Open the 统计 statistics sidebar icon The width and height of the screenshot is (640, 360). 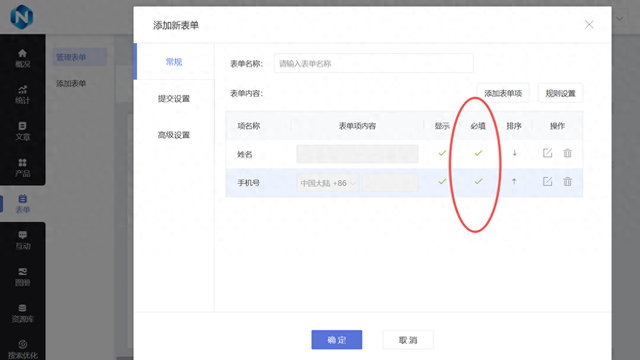click(22, 94)
